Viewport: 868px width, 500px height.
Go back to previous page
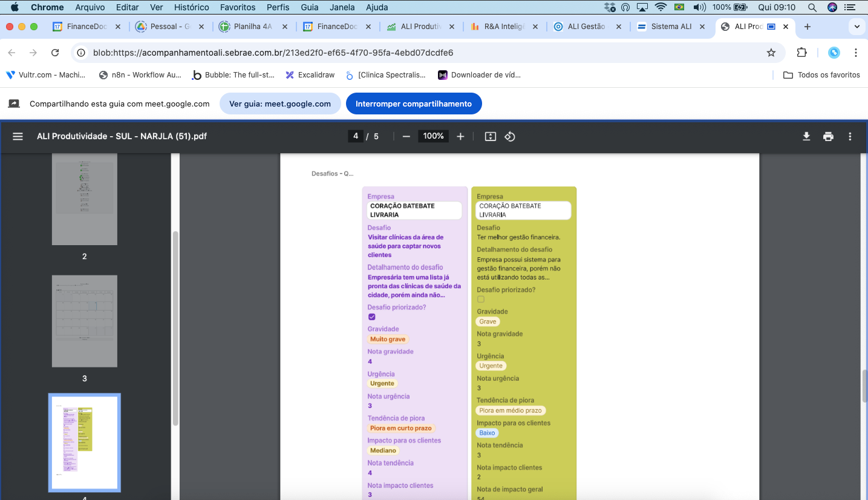11,53
